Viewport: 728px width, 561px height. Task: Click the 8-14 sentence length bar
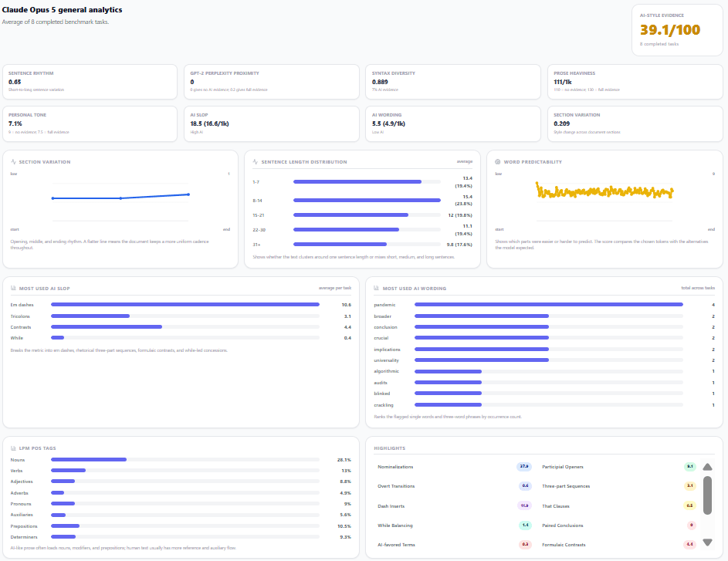point(367,201)
